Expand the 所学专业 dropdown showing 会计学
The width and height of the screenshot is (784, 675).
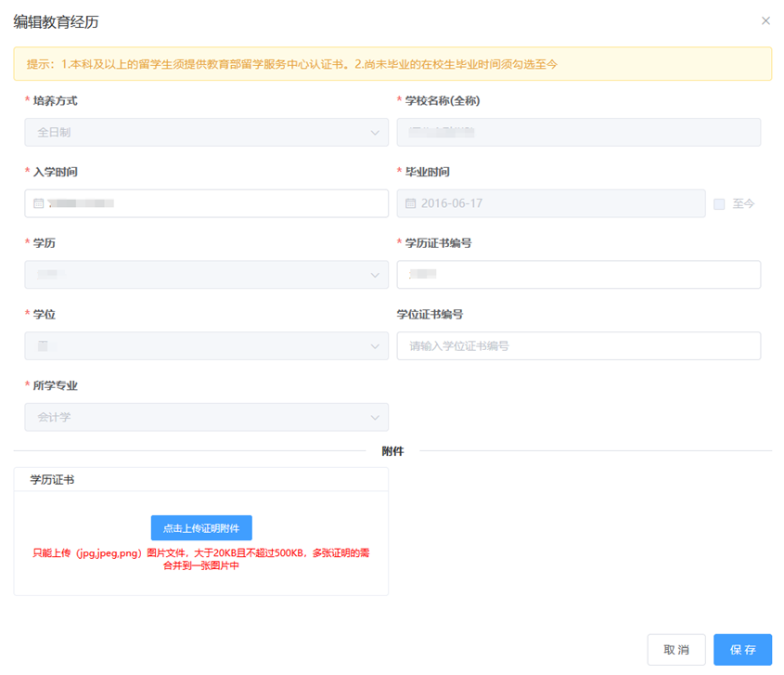[206, 418]
